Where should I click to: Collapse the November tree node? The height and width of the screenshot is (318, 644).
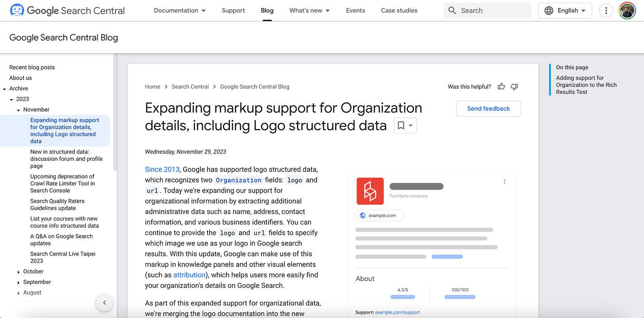[19, 110]
